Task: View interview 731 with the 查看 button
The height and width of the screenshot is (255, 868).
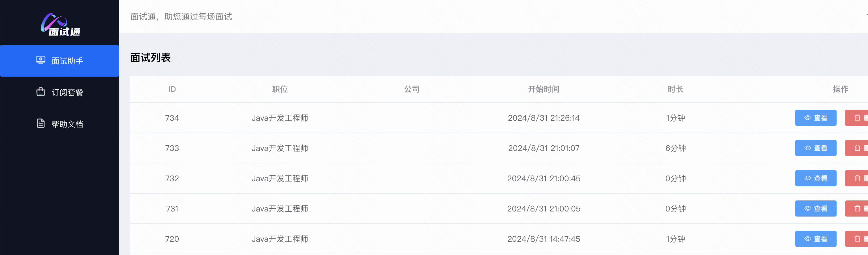Action: click(816, 209)
